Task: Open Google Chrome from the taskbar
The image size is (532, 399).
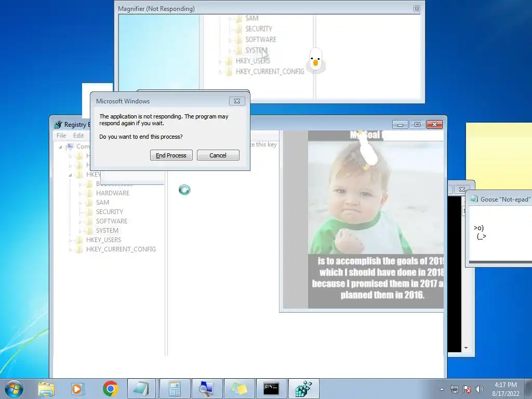Action: [x=110, y=389]
